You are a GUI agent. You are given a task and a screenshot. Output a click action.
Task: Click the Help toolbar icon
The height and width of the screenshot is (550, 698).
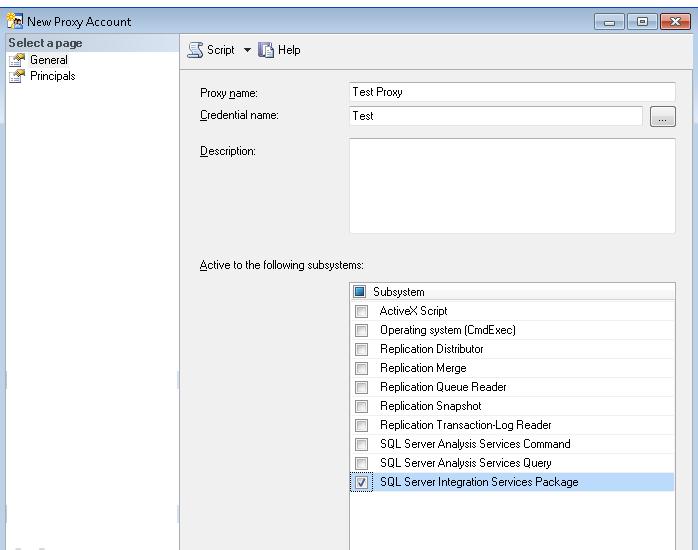[267, 50]
